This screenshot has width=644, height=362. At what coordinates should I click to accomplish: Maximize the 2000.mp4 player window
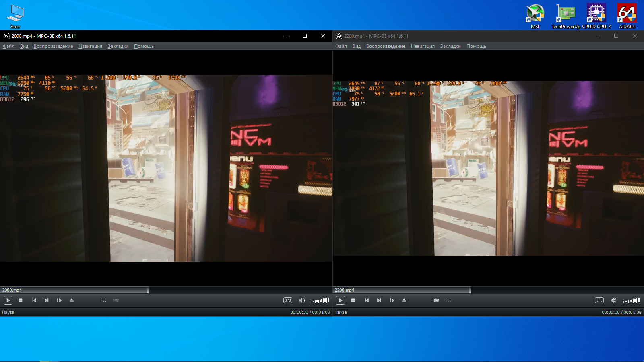pos(305,36)
